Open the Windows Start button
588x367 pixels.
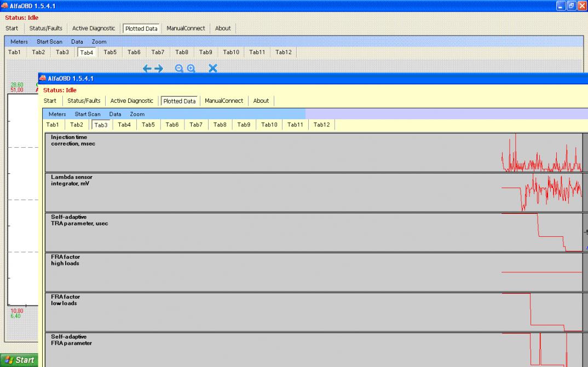click(x=19, y=360)
